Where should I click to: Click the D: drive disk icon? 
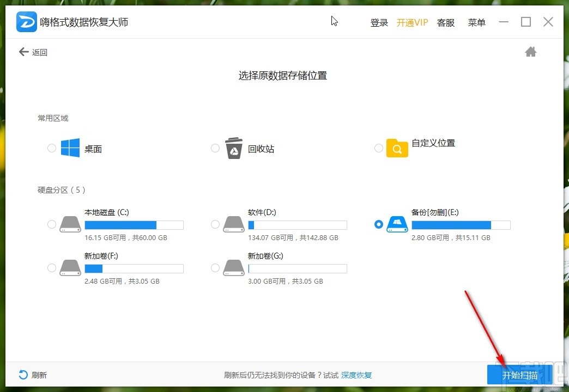(234, 224)
